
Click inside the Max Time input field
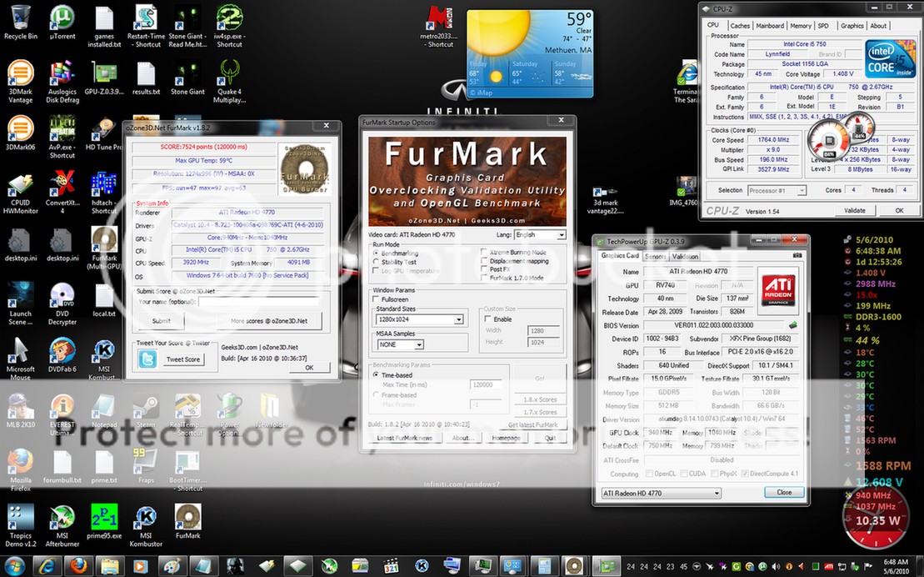coord(486,384)
